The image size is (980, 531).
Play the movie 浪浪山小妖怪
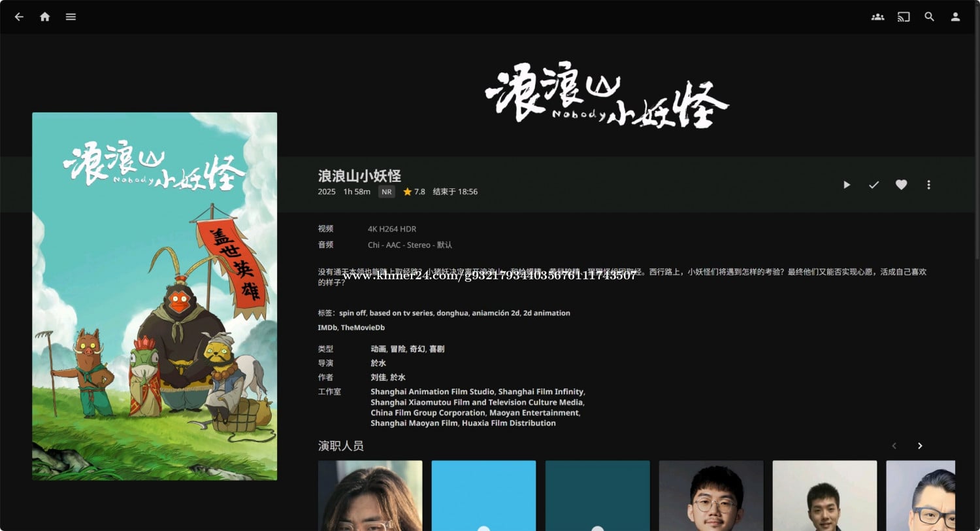click(x=847, y=185)
